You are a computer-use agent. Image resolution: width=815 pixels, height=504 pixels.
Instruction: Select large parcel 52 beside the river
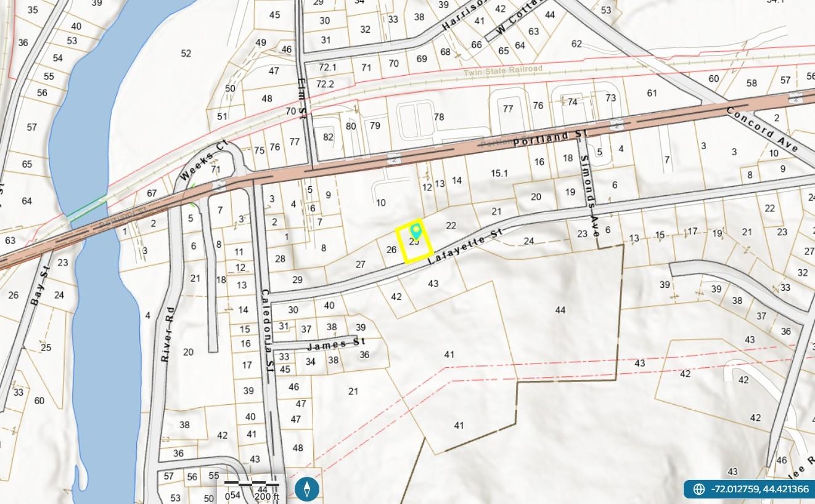point(186,54)
